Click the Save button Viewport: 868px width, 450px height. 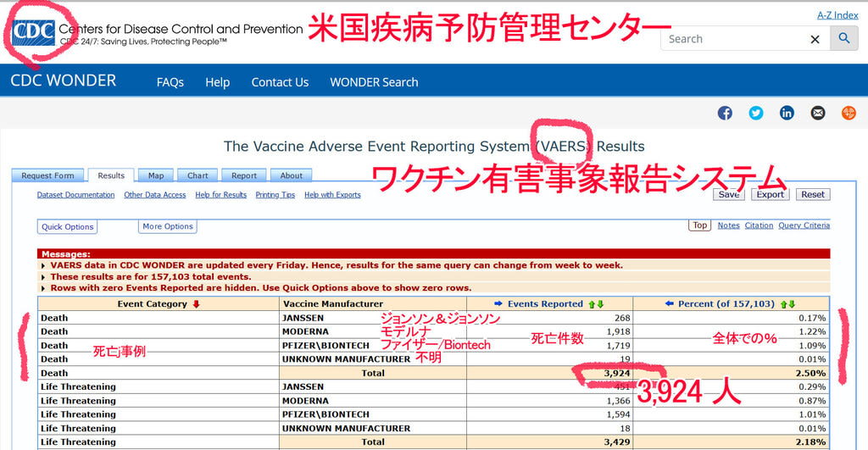tap(729, 194)
